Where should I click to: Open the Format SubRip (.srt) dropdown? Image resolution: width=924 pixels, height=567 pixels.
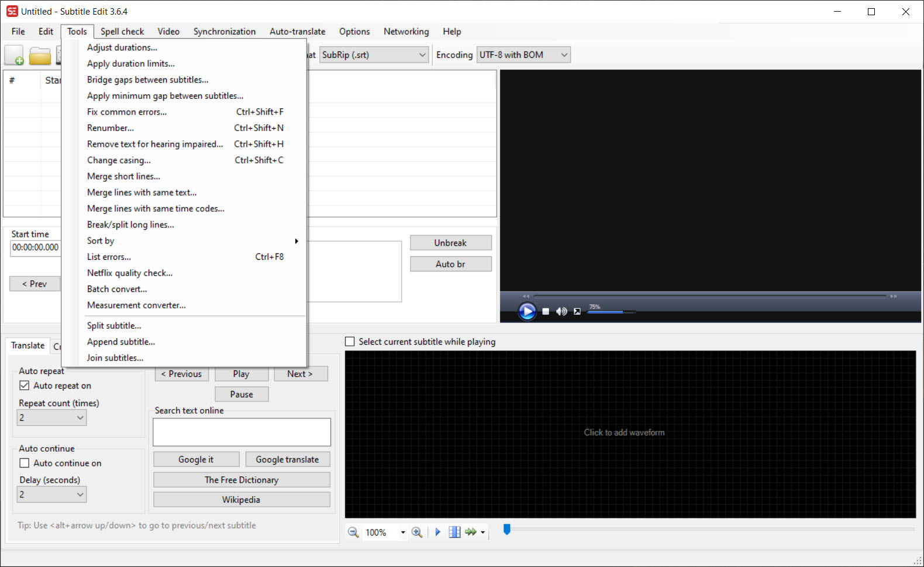coord(374,55)
